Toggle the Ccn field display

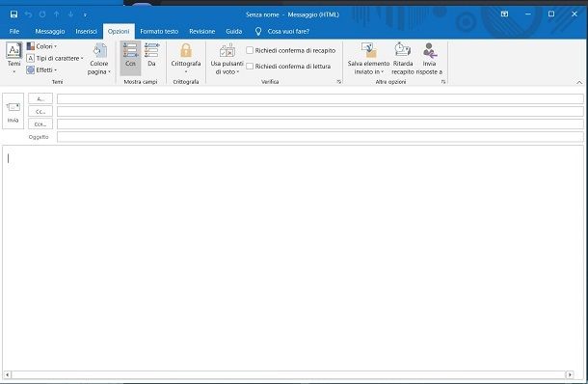pyautogui.click(x=130, y=58)
